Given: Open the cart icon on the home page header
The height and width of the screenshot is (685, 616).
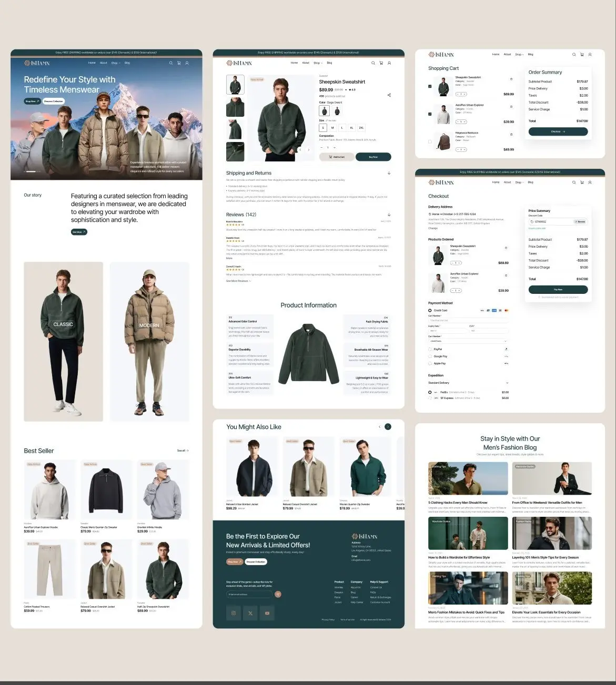Looking at the screenshot, I should click(179, 63).
